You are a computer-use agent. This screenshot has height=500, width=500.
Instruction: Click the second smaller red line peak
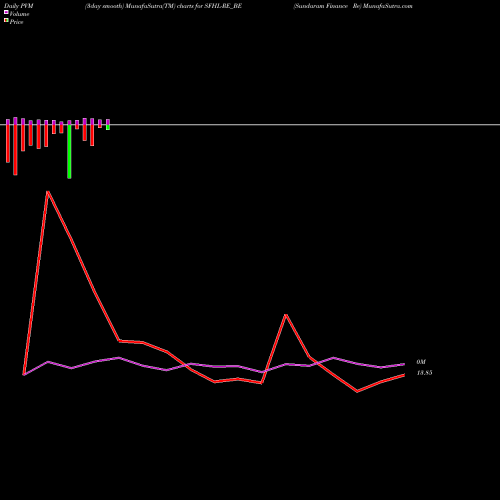click(x=286, y=315)
